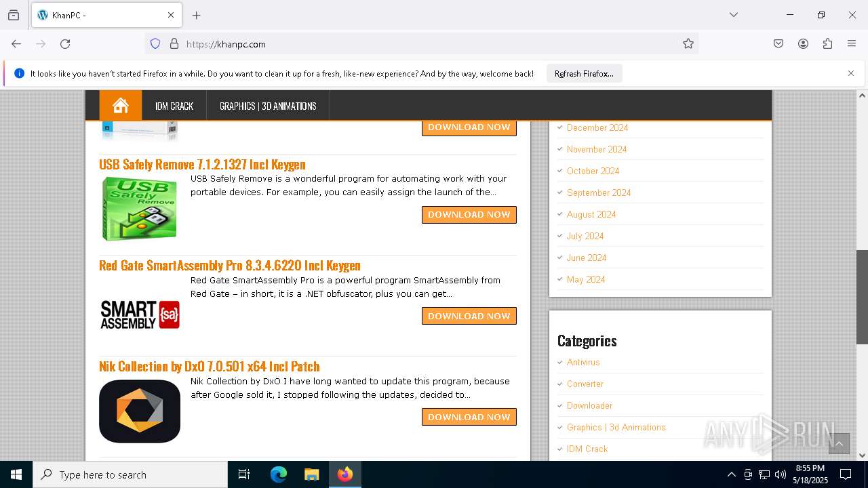Download Nik Collection via Download Now
The image size is (868, 488).
[469, 417]
